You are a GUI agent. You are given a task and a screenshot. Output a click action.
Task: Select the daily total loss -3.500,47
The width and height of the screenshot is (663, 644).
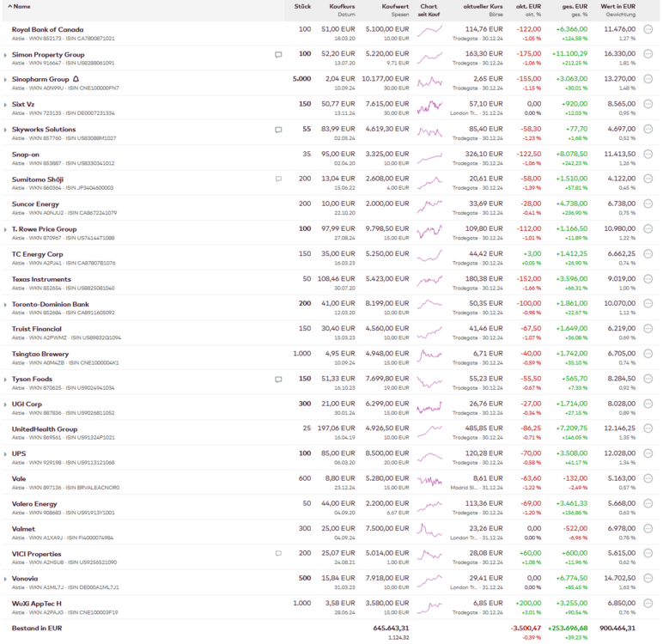point(526,628)
